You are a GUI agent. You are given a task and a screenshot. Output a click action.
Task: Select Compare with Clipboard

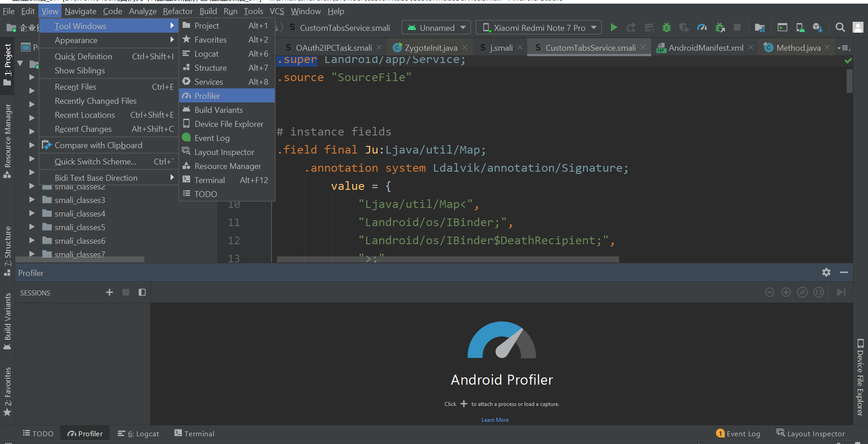tap(109, 145)
